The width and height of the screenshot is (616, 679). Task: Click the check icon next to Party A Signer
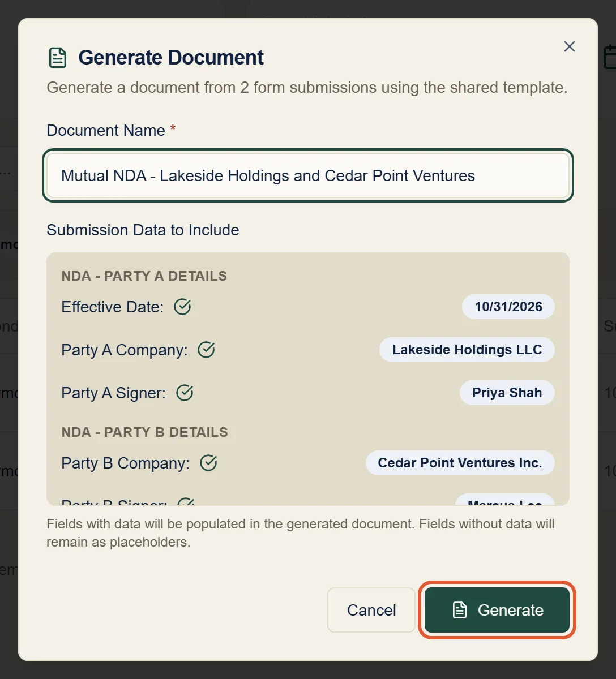(185, 393)
